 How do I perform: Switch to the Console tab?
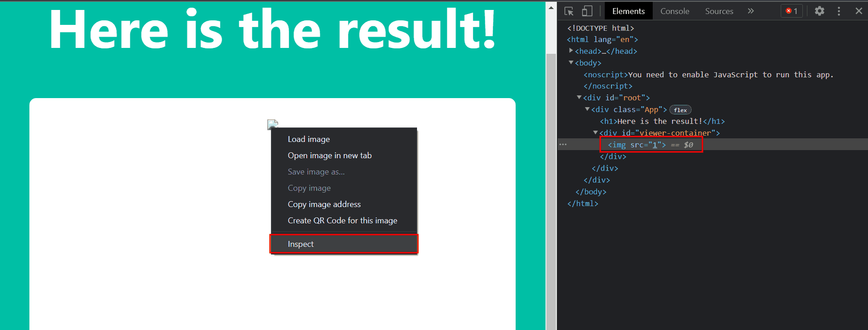674,11
